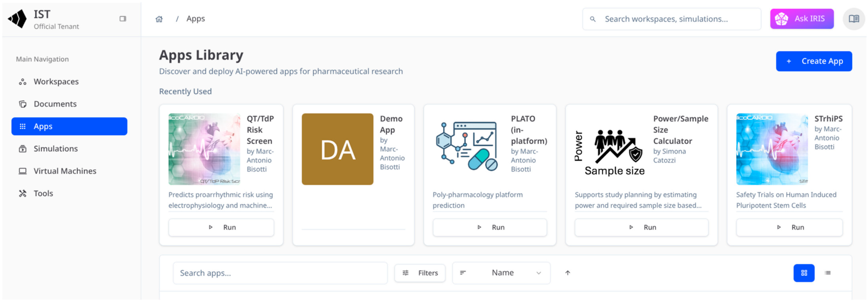Click the Ask IRIS logo icon
The width and height of the screenshot is (868, 303).
tap(781, 19)
